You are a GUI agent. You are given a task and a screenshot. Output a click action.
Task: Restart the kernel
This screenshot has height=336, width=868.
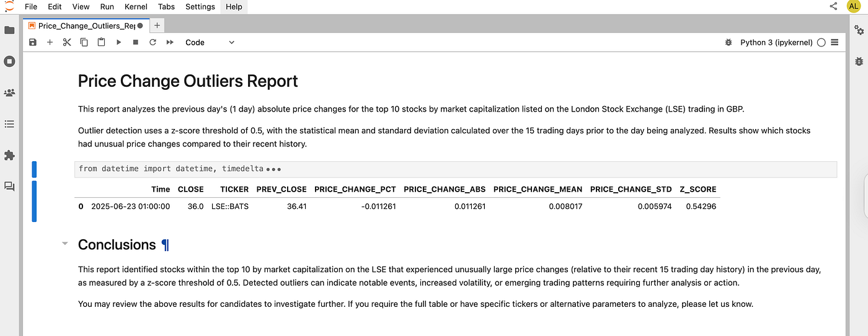153,42
